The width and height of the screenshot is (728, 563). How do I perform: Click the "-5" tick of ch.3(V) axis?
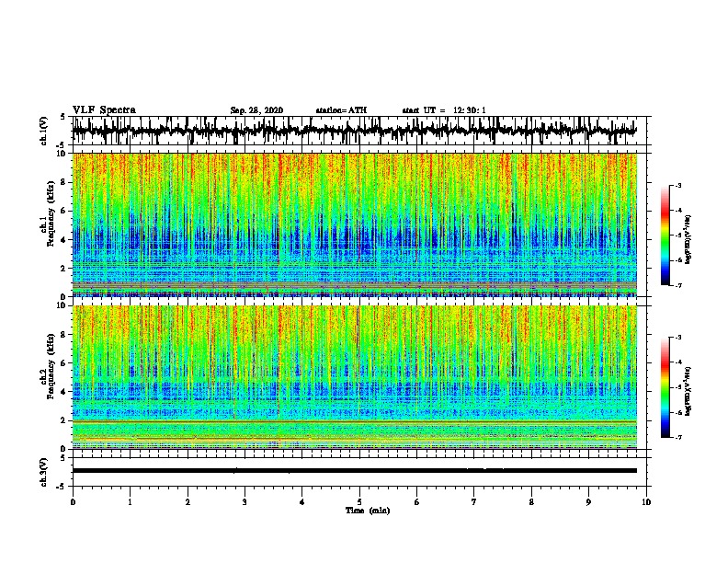(62, 487)
